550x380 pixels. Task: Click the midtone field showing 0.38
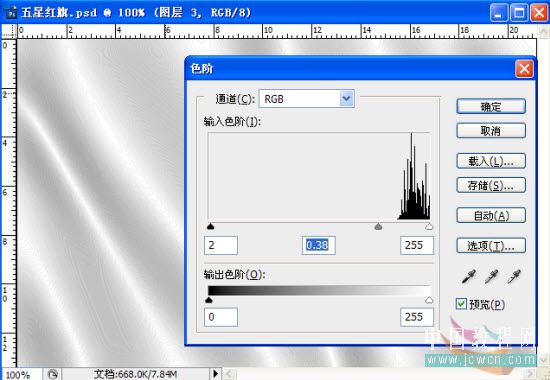point(318,245)
